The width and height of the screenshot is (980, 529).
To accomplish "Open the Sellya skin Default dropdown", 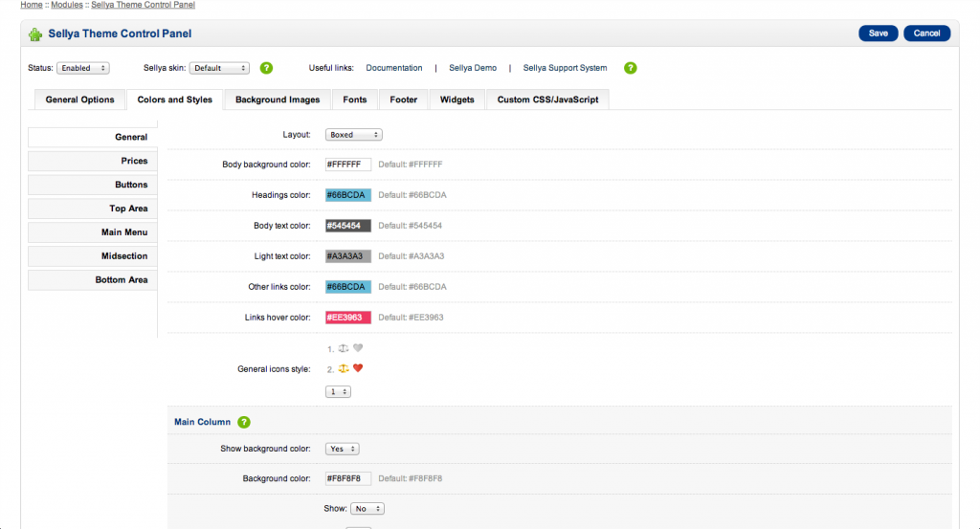I will [219, 68].
